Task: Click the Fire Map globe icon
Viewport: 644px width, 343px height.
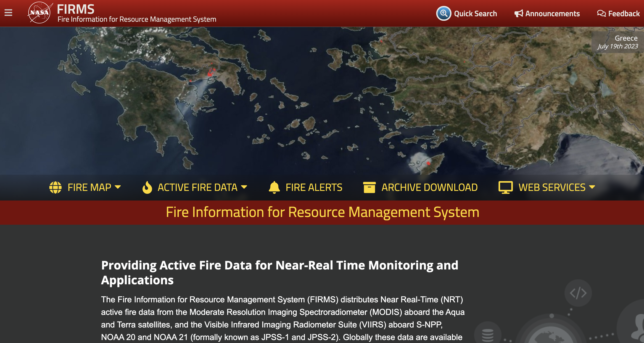Action: click(x=55, y=187)
